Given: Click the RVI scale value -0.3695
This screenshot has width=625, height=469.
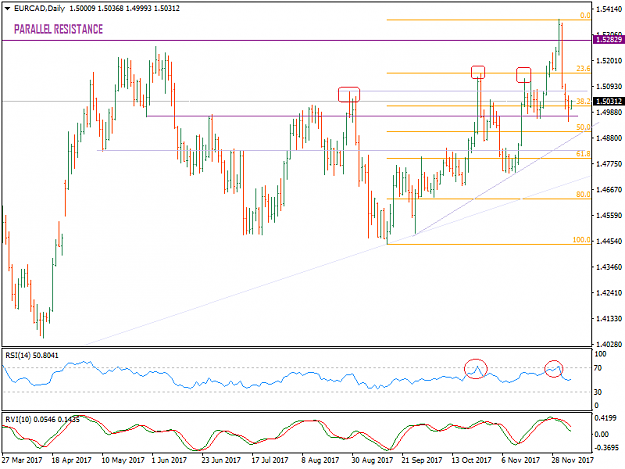Looking at the screenshot, I should pos(606,448).
